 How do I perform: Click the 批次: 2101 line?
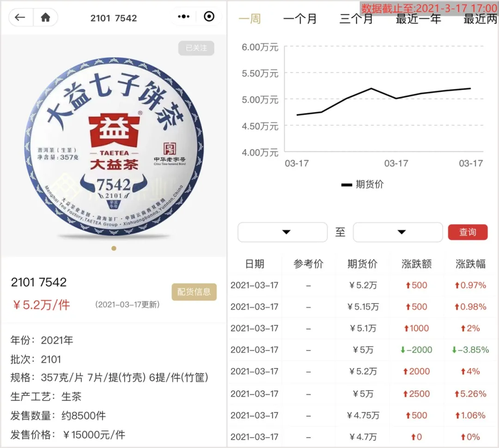click(36, 359)
